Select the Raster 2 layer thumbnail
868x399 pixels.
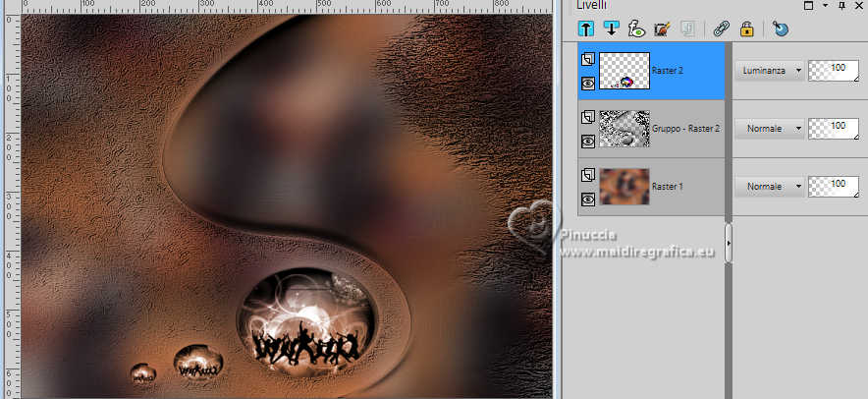624,71
